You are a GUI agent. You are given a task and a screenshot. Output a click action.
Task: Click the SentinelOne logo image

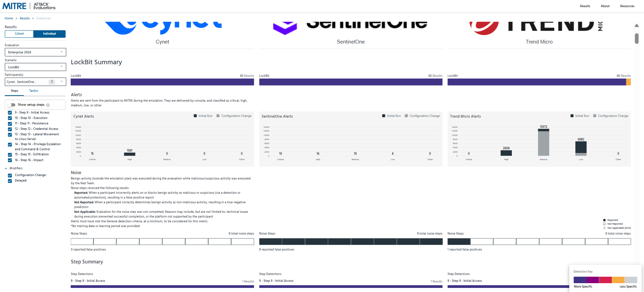click(x=351, y=29)
